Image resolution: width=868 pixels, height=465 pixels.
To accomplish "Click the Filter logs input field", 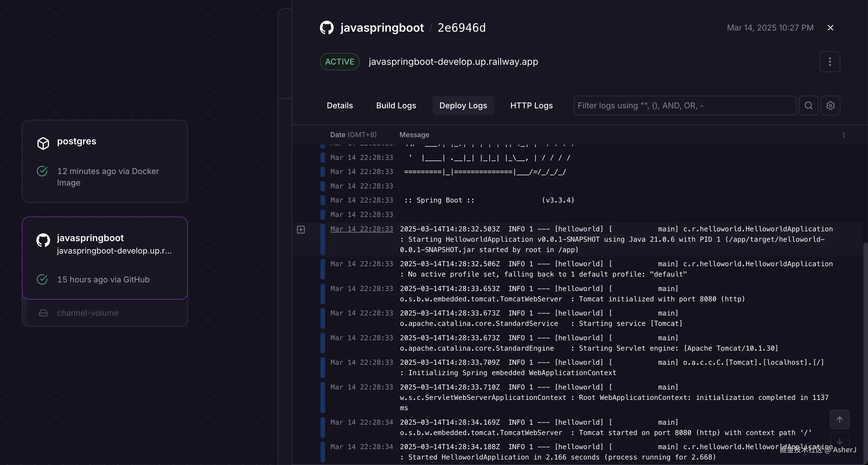I will (x=684, y=105).
